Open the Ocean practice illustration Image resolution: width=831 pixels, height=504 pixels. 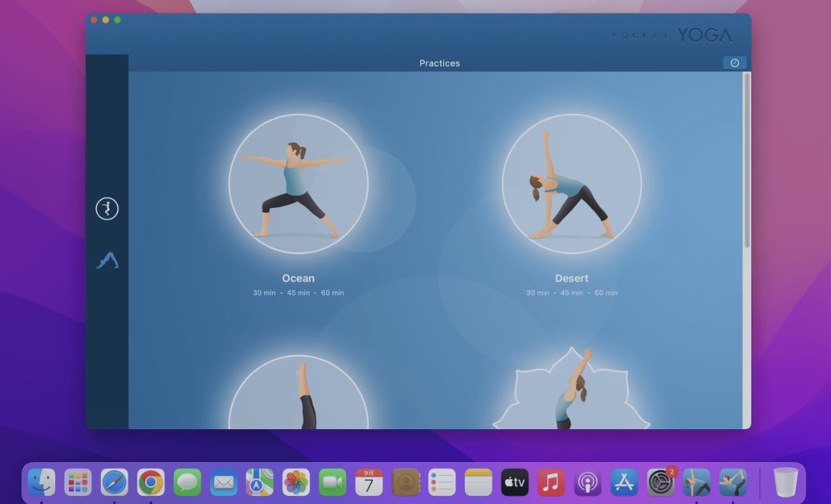299,183
